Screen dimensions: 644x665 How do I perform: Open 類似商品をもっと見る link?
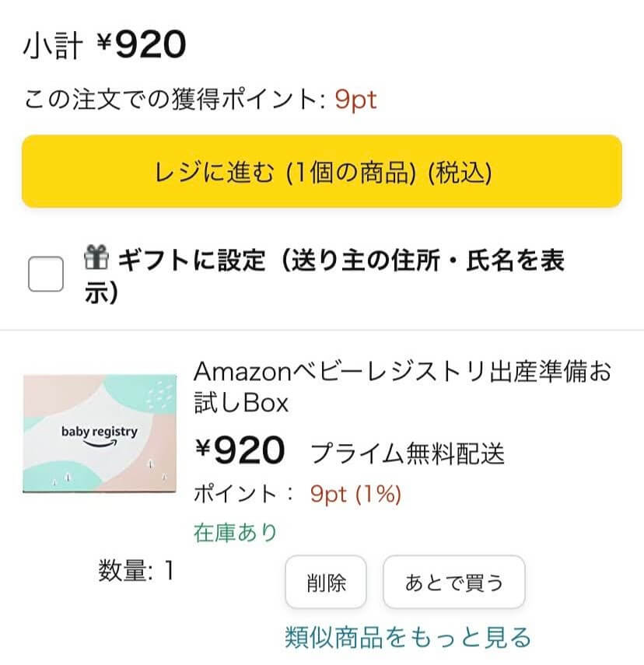tap(408, 637)
